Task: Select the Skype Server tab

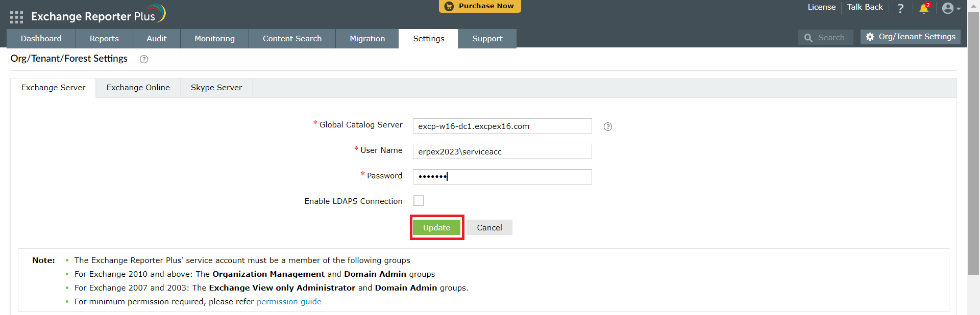Action: 216,88
